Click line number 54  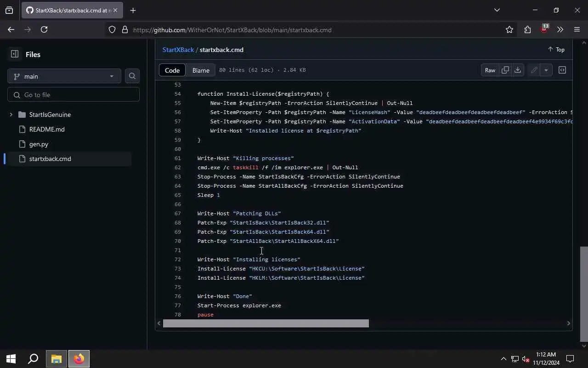pyautogui.click(x=177, y=94)
